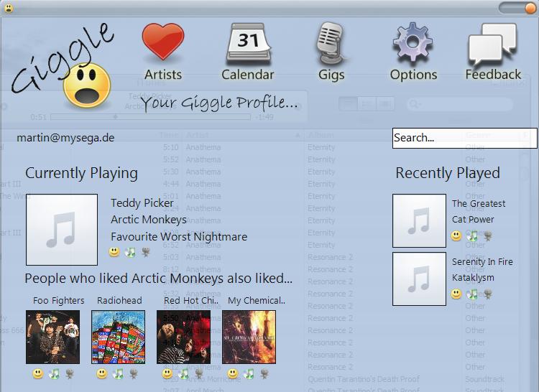Click the music note icon below Foo Fighters cover
The height and width of the screenshot is (392, 539).
pyautogui.click(x=54, y=374)
